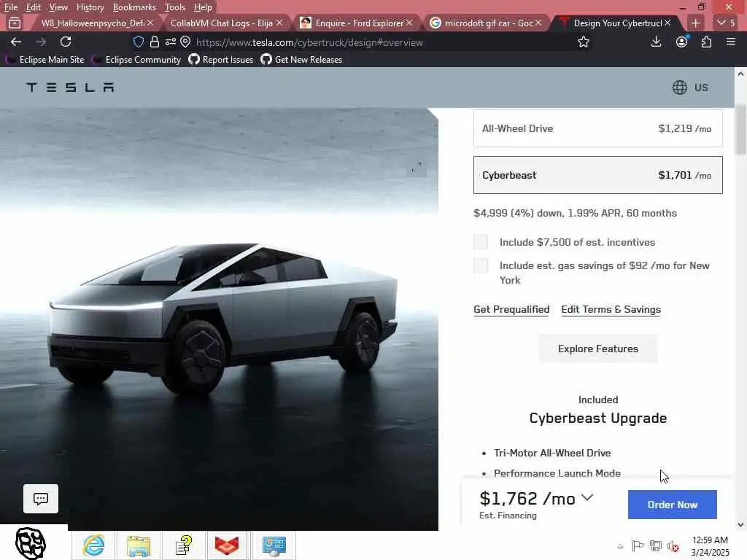Open the Firefox View icon beside the tabs

click(x=15, y=23)
